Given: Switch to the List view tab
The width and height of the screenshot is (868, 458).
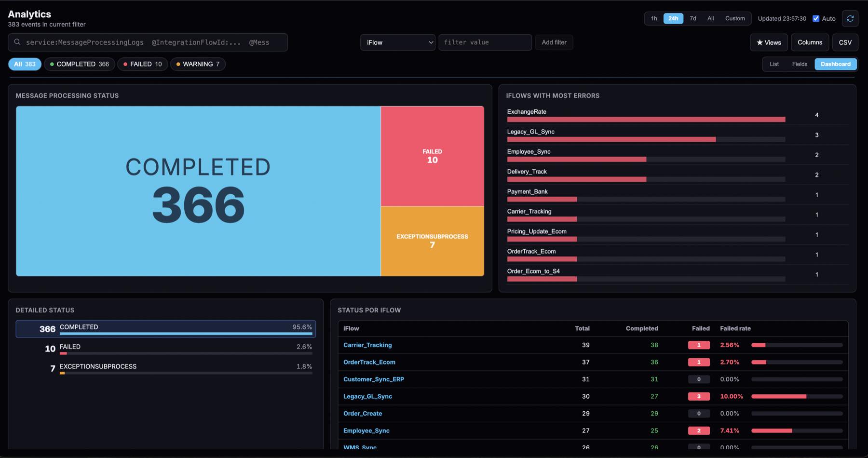Looking at the screenshot, I should coord(774,64).
